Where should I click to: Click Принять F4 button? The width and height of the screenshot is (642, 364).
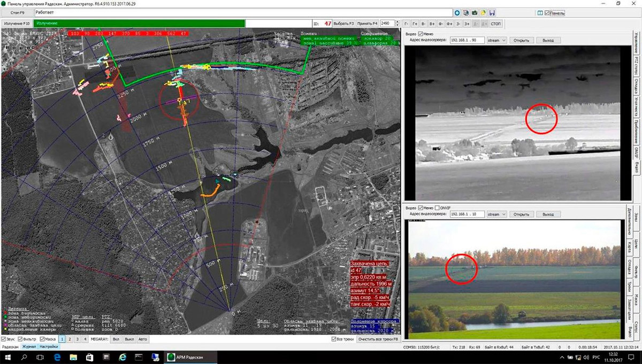pyautogui.click(x=368, y=24)
